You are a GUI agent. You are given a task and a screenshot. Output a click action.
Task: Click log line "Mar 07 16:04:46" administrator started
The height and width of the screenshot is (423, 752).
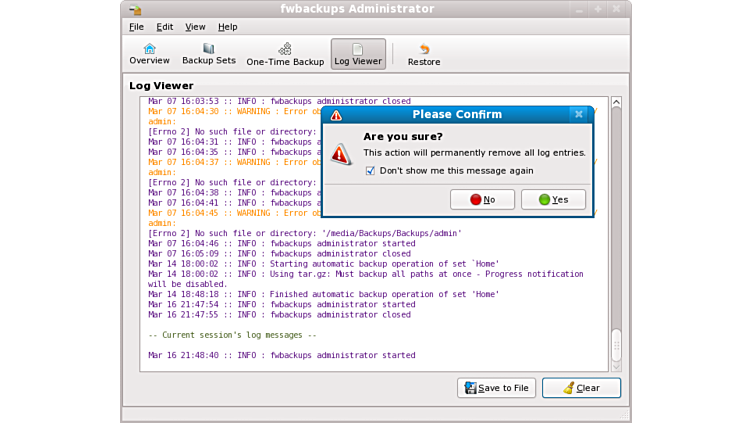(x=282, y=244)
